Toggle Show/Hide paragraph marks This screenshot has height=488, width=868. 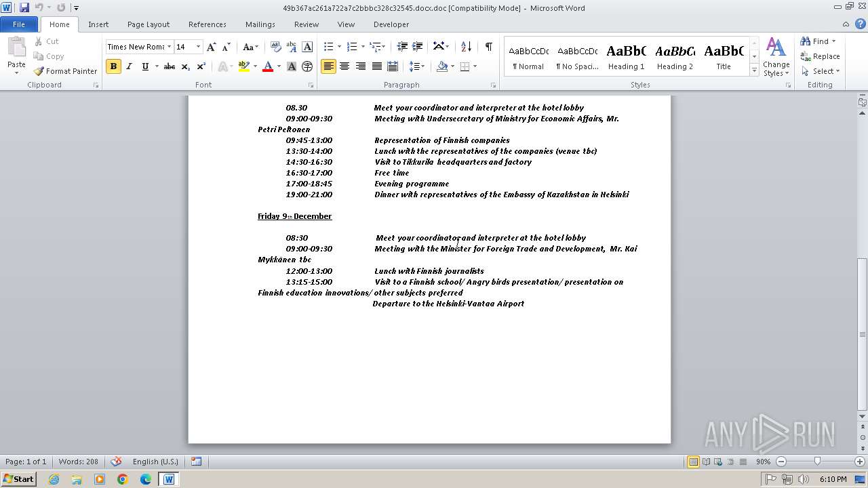tap(488, 47)
